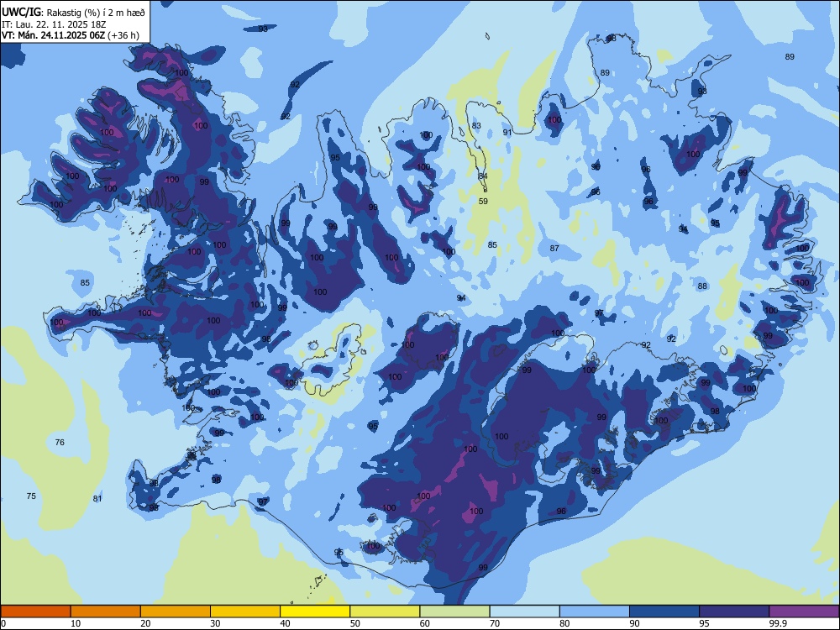Click the '75' humidity value over the sea
Image resolution: width=840 pixels, height=630 pixels.
tap(31, 496)
